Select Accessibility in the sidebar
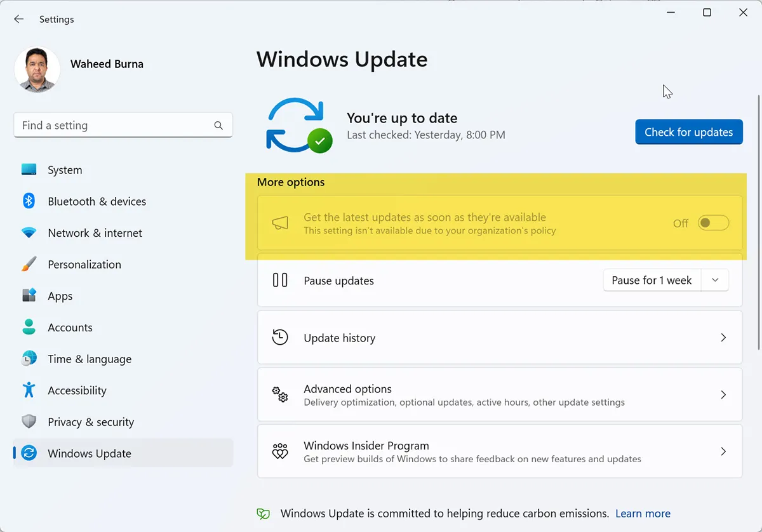The width and height of the screenshot is (762, 532). pyautogui.click(x=123, y=390)
